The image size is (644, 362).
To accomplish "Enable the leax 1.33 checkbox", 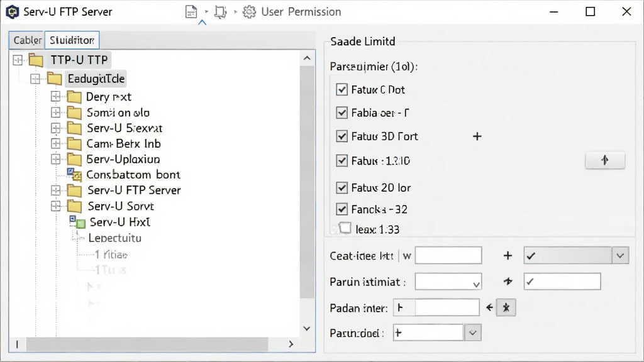I will point(345,228).
